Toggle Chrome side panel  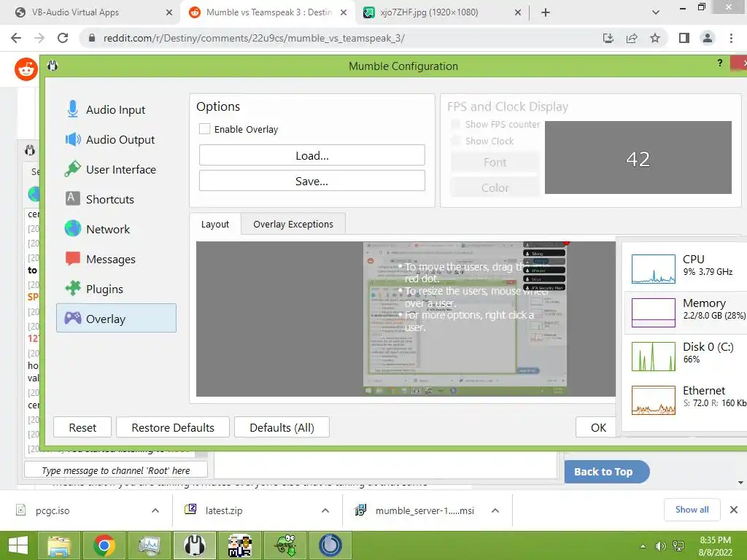[684, 38]
